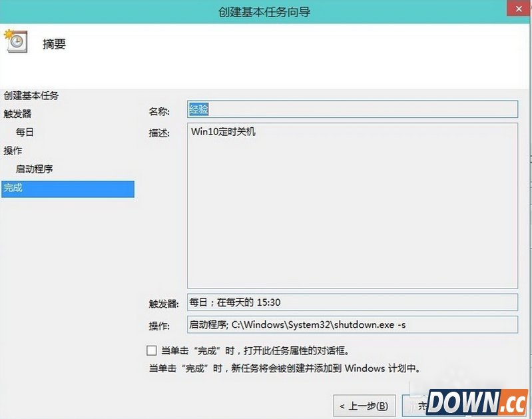Click the 创建基本任务向导 title bar text
Image resolution: width=532 pixels, height=419 pixels.
click(264, 12)
